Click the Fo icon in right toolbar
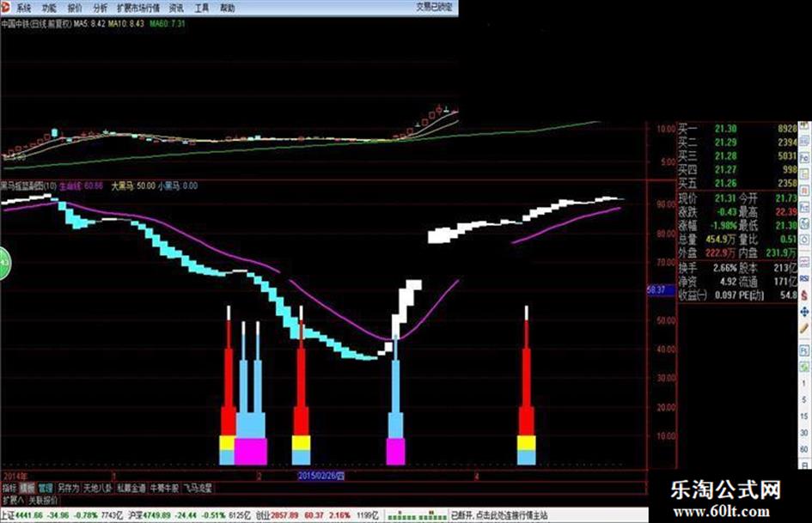The width and height of the screenshot is (812, 523). tap(805, 157)
